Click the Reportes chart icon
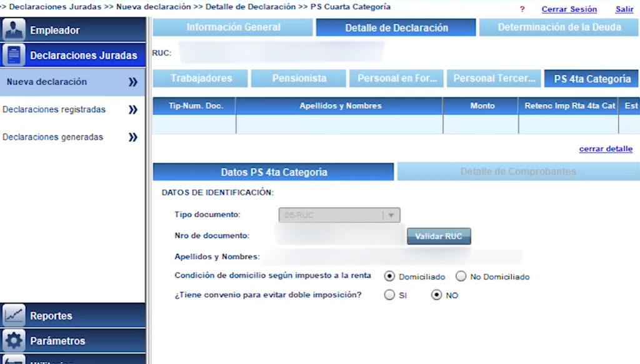640x364 pixels. point(14,315)
